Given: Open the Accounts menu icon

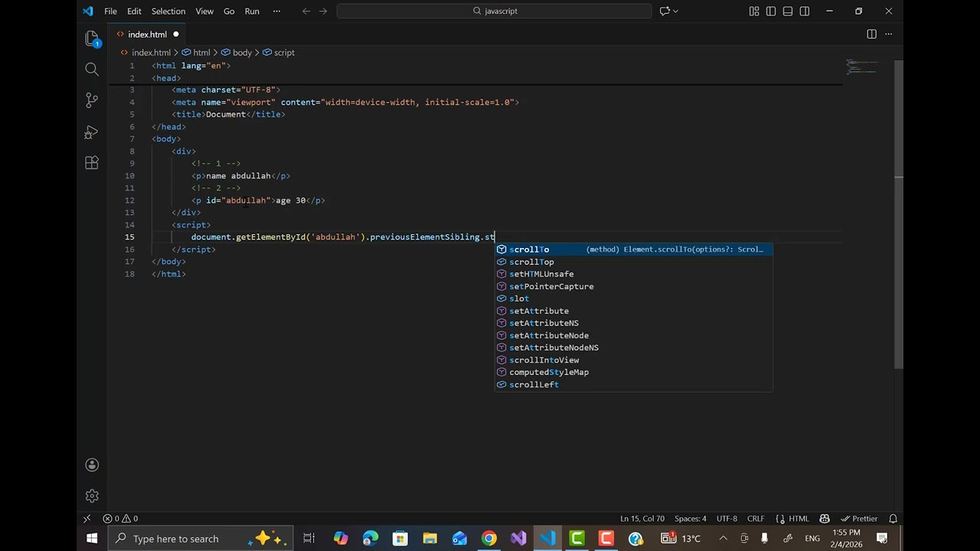Looking at the screenshot, I should click(92, 465).
